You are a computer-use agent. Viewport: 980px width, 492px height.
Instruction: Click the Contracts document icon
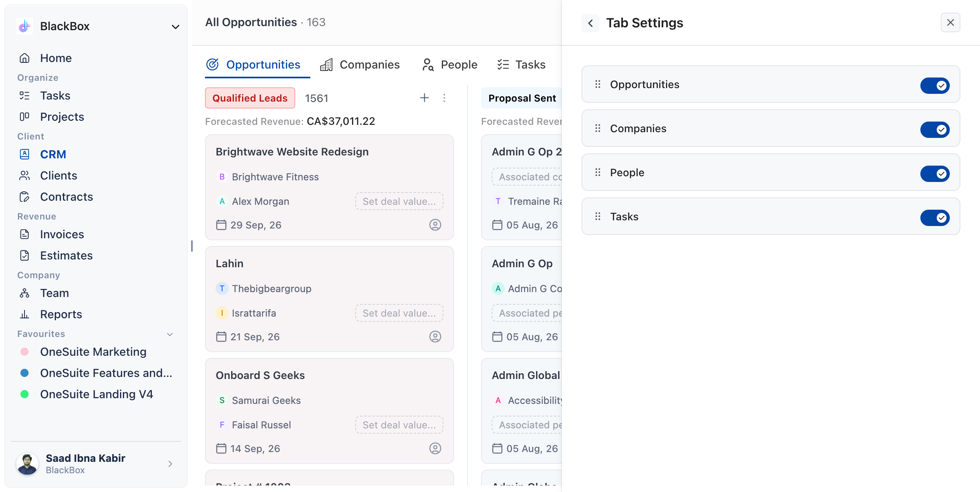24,197
